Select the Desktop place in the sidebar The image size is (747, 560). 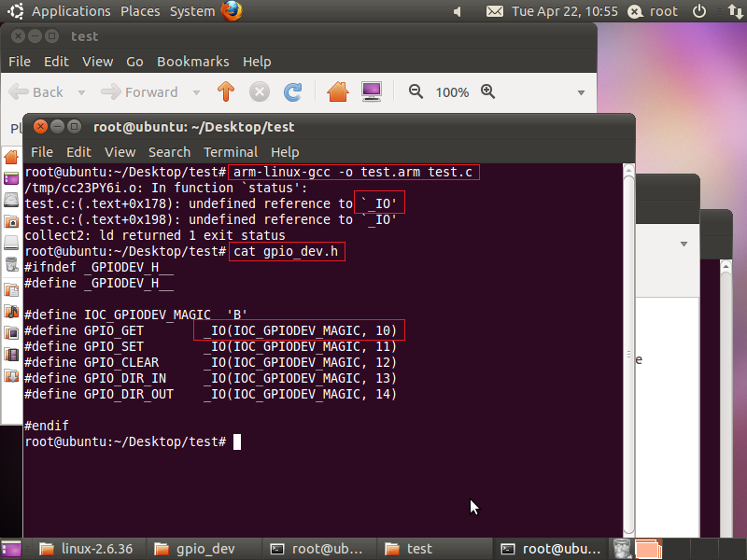click(x=11, y=179)
